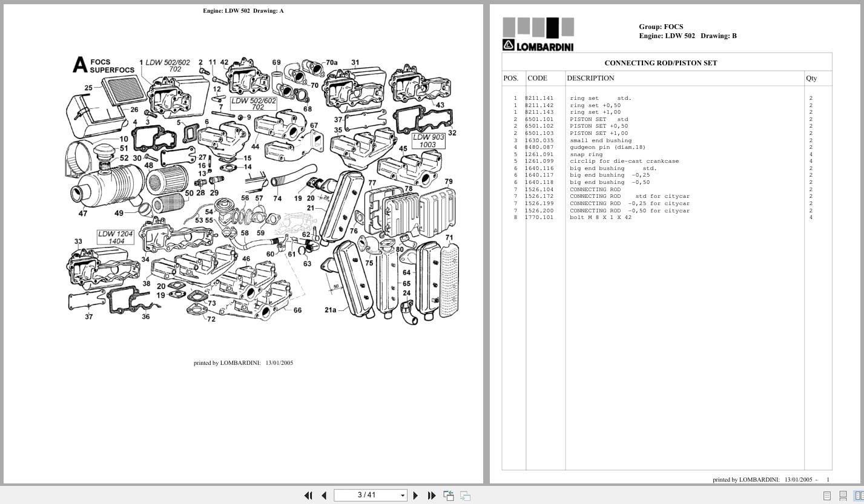Image resolution: width=864 pixels, height=504 pixels.
Task: Jump to the first page icon
Action: (308, 495)
